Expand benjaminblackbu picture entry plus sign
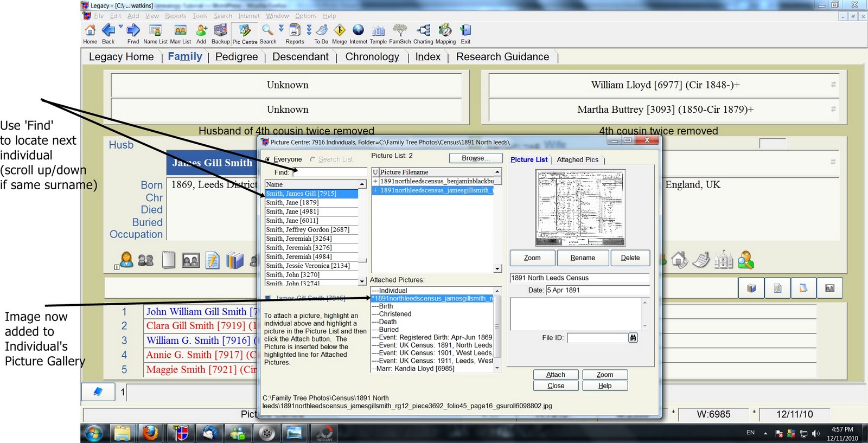 pyautogui.click(x=375, y=181)
